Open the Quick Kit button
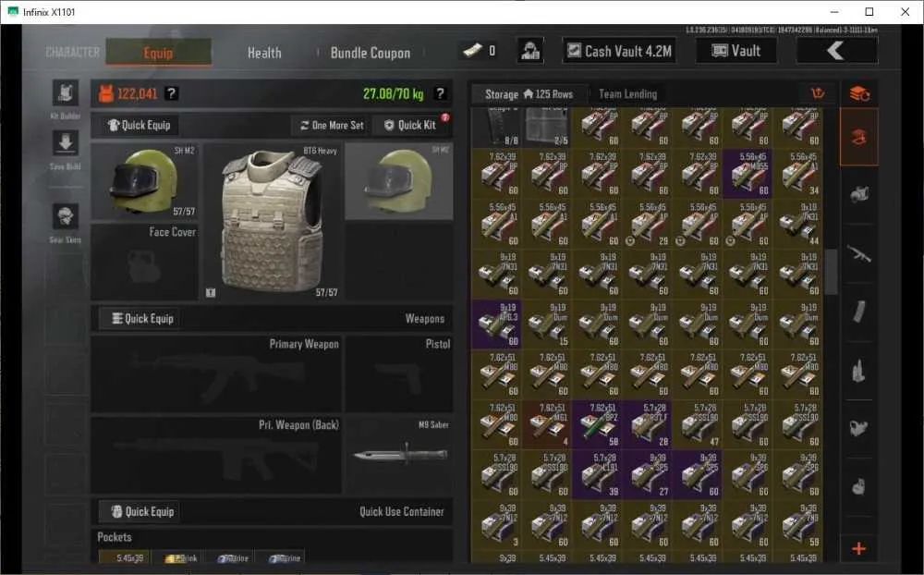The height and width of the screenshot is (575, 924). 410,125
